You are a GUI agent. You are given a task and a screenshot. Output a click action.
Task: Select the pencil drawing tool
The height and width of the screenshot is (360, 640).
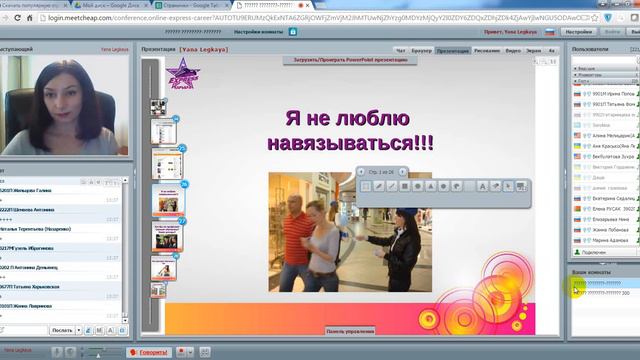[x=379, y=187]
